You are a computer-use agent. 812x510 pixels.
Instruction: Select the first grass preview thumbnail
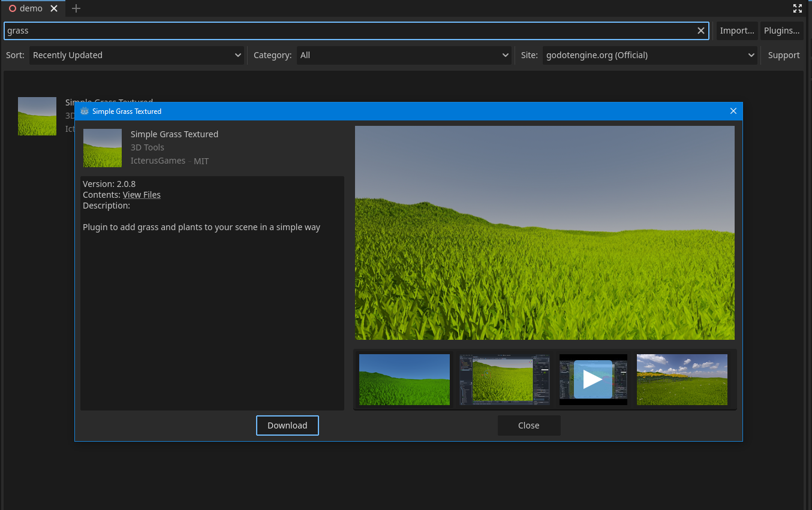tap(404, 379)
